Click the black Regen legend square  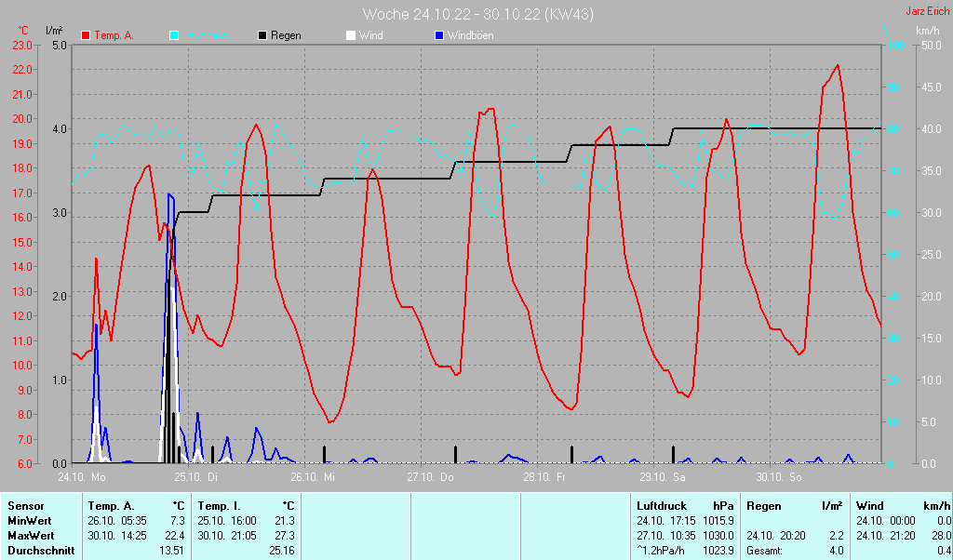pyautogui.click(x=262, y=35)
